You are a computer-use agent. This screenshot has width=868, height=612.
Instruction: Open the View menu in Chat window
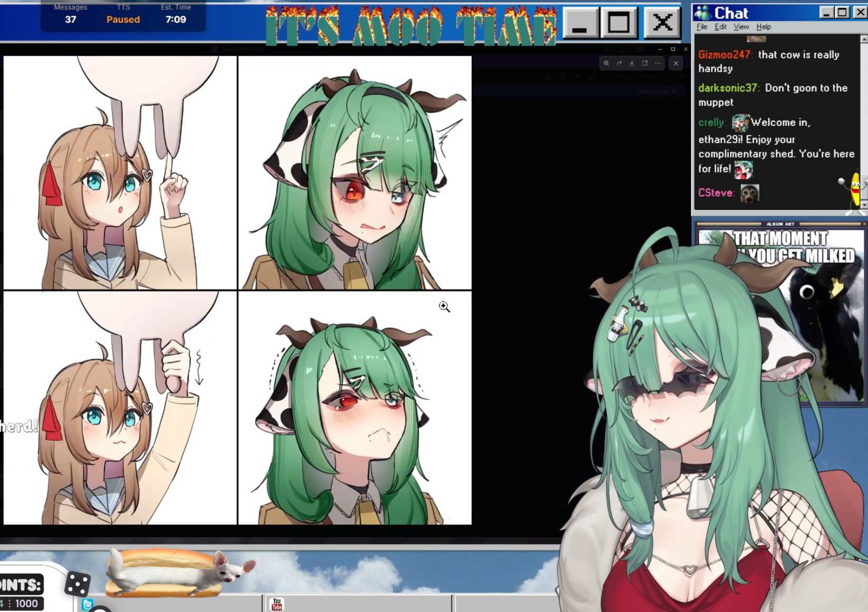pyautogui.click(x=741, y=27)
